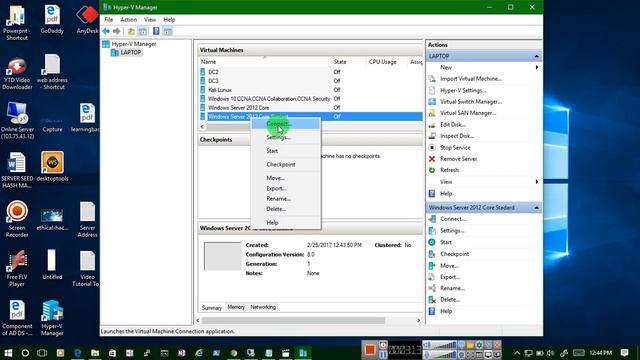Choose Help in the context menu
640x360 pixels.
coord(286,223)
